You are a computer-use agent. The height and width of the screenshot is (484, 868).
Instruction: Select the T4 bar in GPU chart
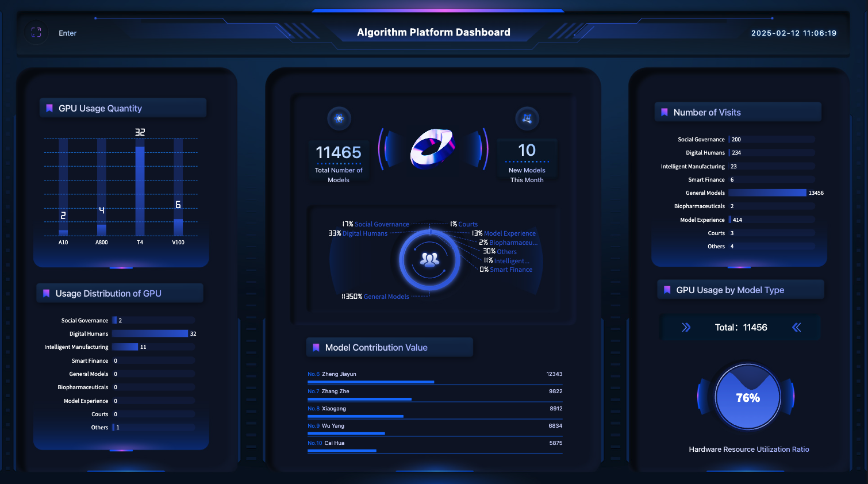click(x=140, y=191)
